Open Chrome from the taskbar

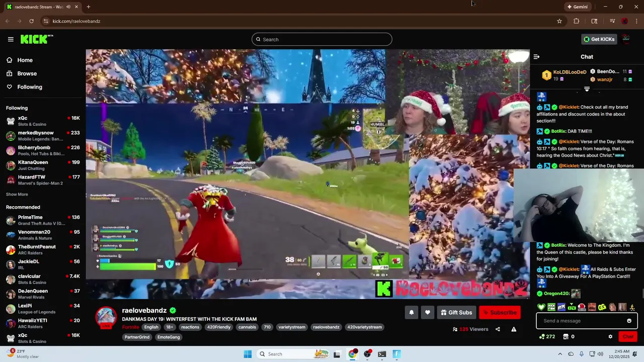coord(352,354)
